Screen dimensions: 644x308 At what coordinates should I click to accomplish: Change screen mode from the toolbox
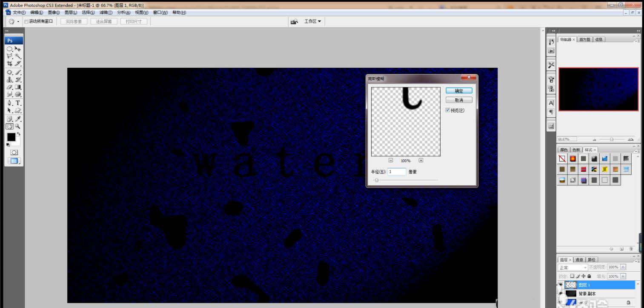pos(14,161)
